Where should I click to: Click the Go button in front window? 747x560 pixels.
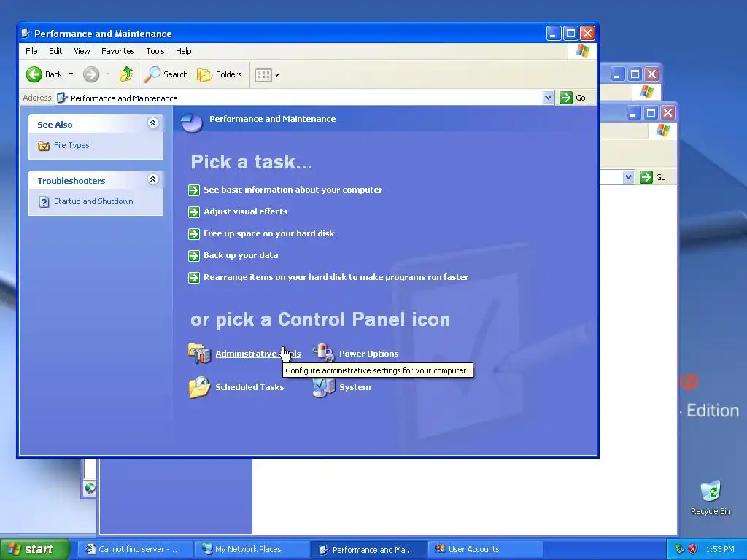pos(573,98)
